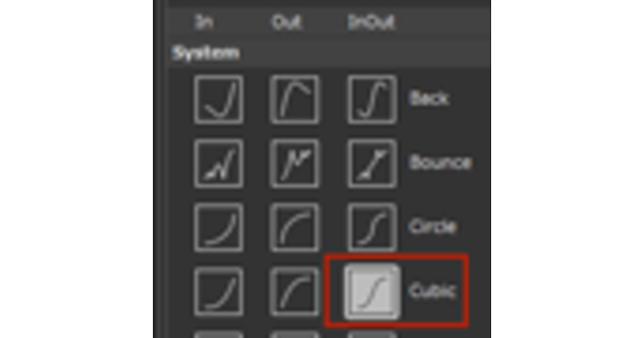The image size is (644, 338).
Task: Select the Circle In easing function
Action: tap(218, 227)
